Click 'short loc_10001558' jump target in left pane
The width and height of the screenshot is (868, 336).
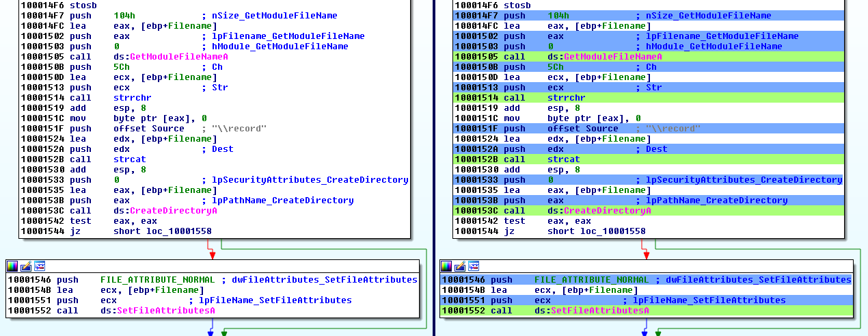pos(163,231)
